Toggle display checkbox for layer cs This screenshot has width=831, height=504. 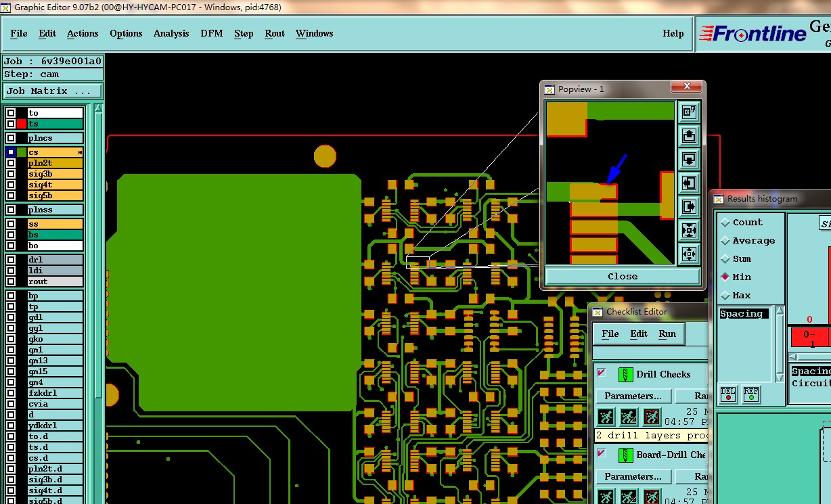(x=11, y=153)
